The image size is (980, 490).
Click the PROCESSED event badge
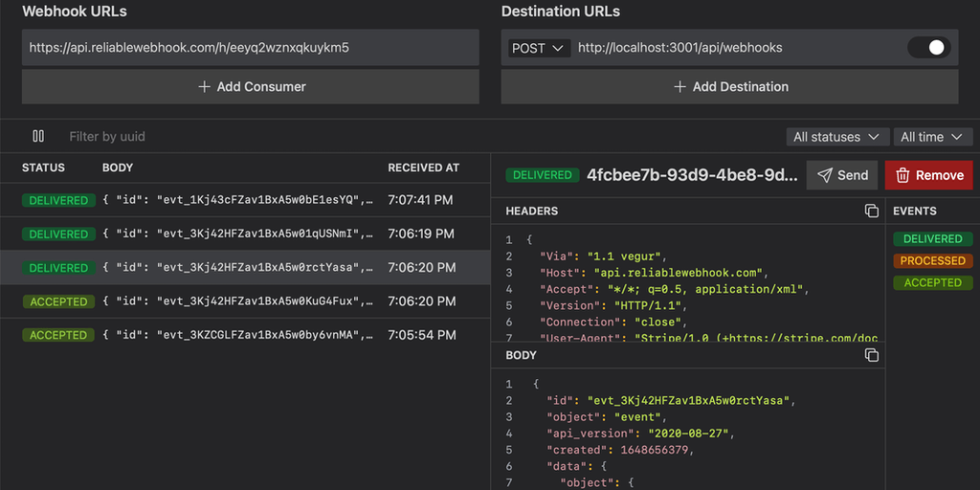click(x=933, y=260)
